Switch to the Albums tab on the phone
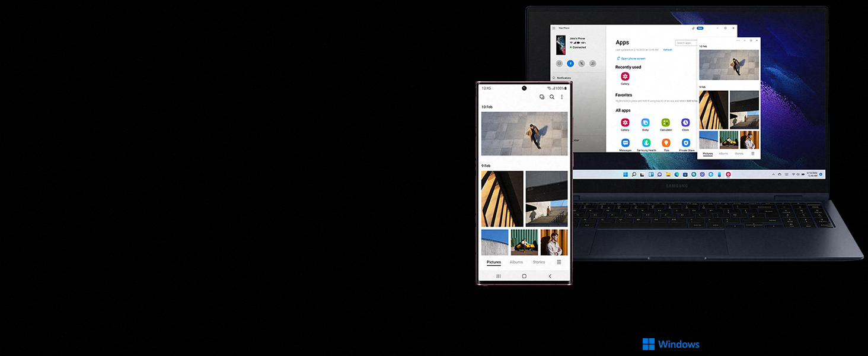The height and width of the screenshot is (356, 868). point(516,262)
